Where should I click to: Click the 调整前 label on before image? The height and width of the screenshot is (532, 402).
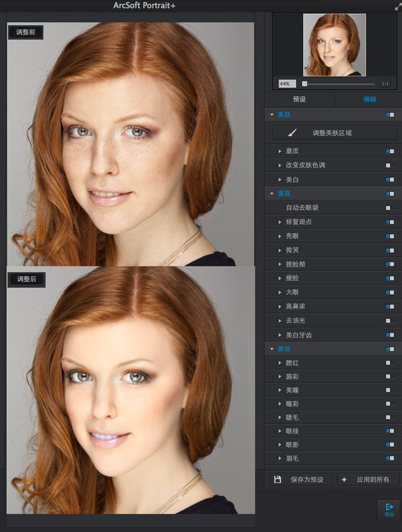[26, 32]
